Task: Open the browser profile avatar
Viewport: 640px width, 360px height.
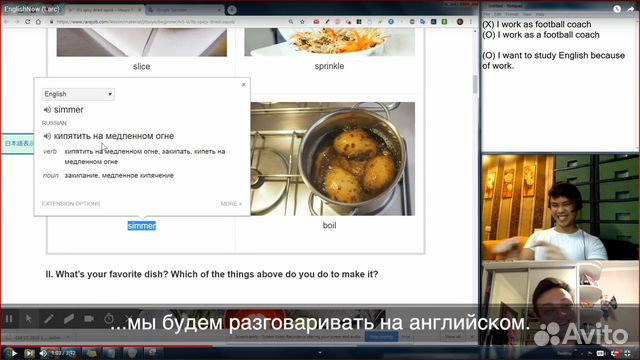Action: pyautogui.click(x=460, y=22)
